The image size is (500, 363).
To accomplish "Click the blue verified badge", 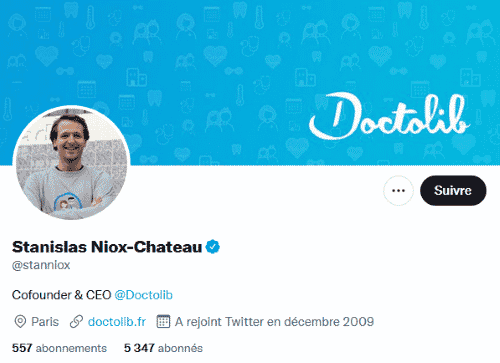I will point(213,247).
